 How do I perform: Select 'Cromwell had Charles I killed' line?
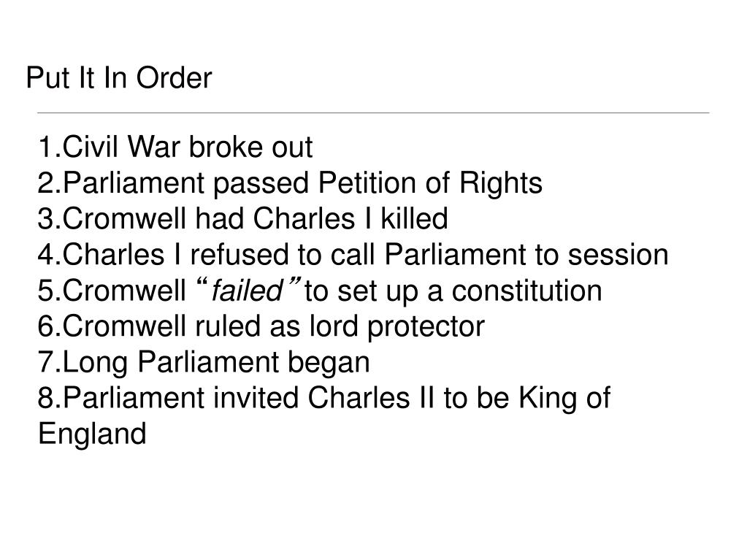tap(243, 218)
